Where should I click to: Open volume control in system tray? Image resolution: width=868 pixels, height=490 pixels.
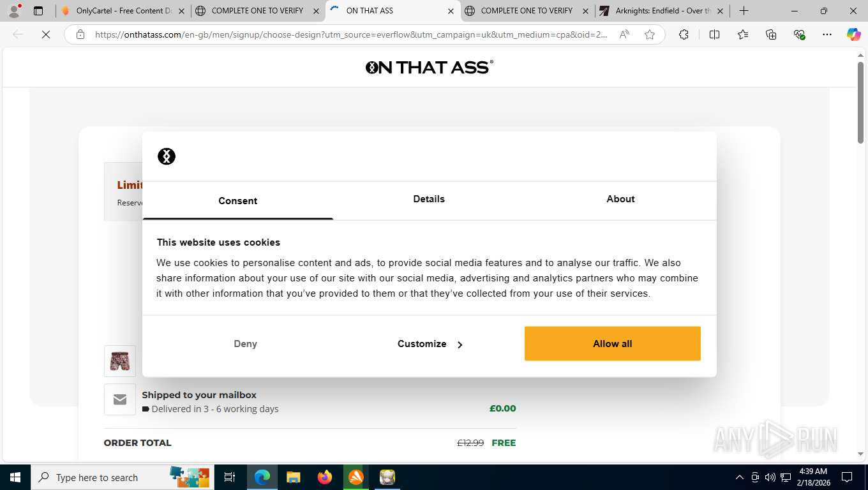tap(770, 477)
